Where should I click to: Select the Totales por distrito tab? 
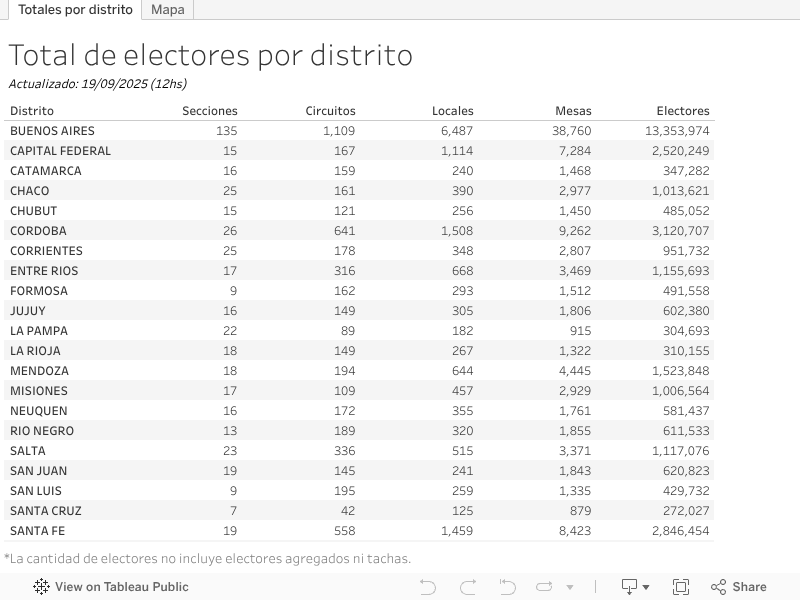click(75, 10)
